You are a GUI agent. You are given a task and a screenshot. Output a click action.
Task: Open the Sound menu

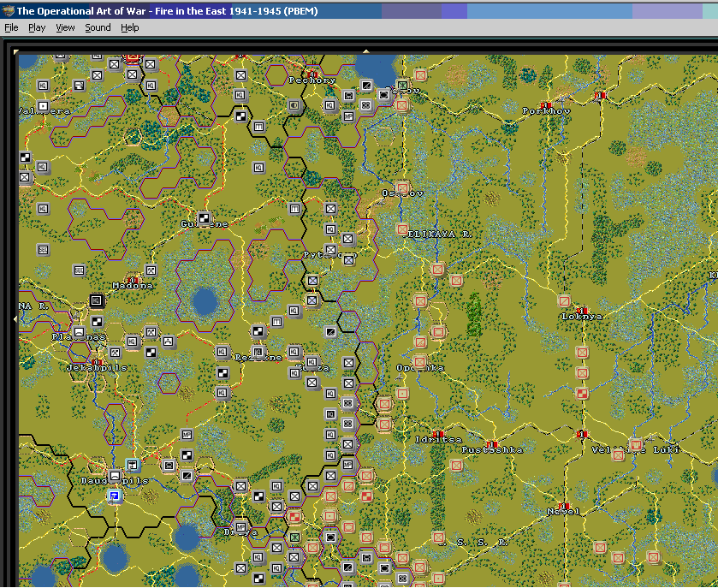tap(98, 27)
